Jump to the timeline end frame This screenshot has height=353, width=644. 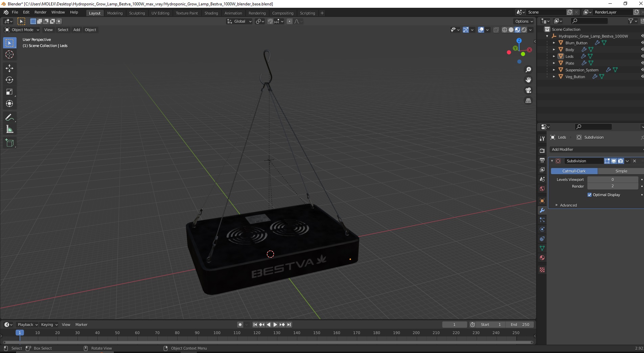point(289,325)
